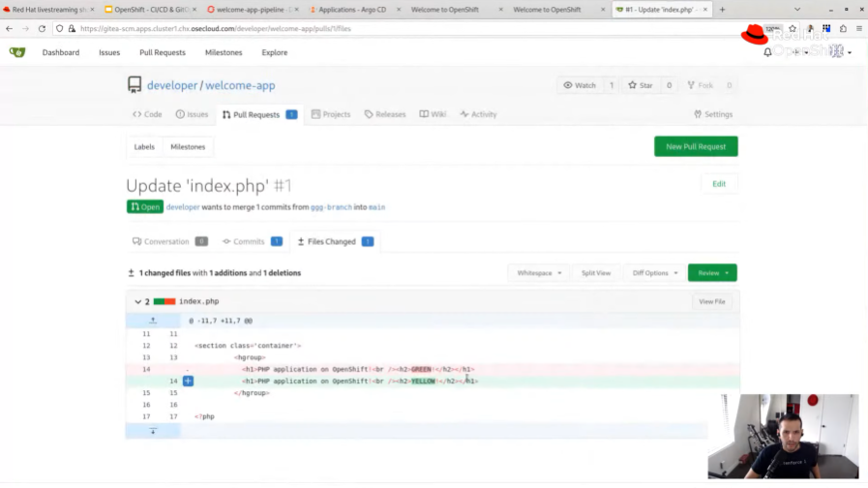The image size is (868, 488).
Task: Switch to Applications - Argo CD browser tab
Action: pos(353,10)
